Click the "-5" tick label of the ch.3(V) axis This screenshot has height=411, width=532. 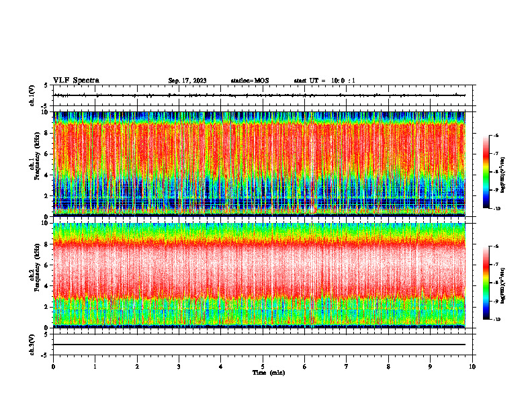coord(44,355)
